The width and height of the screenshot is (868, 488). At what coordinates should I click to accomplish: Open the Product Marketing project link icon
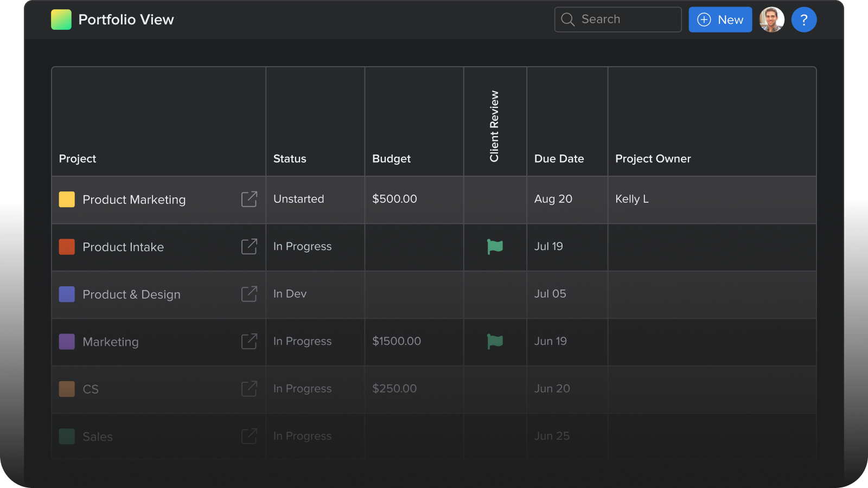(249, 199)
